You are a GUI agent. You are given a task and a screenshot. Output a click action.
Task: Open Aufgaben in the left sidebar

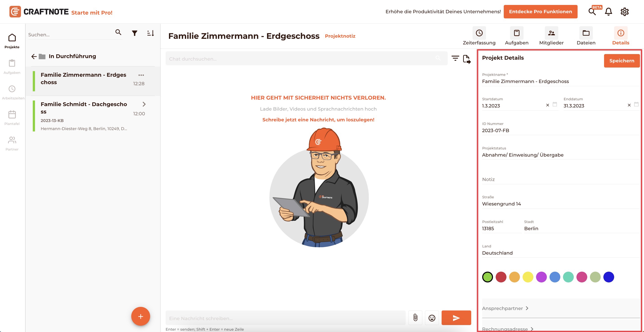pyautogui.click(x=12, y=67)
